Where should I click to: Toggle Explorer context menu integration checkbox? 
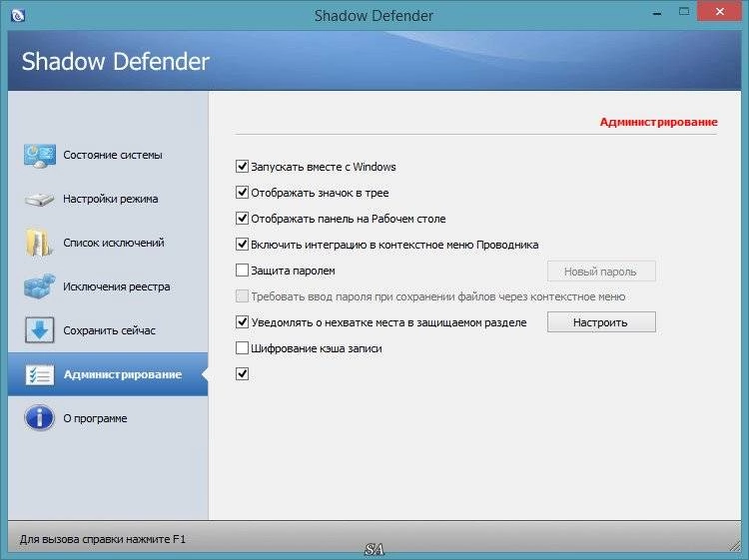pyautogui.click(x=243, y=244)
